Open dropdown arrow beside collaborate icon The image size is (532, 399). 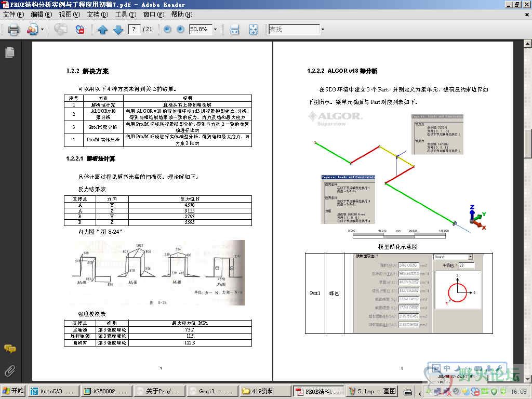[x=43, y=30]
